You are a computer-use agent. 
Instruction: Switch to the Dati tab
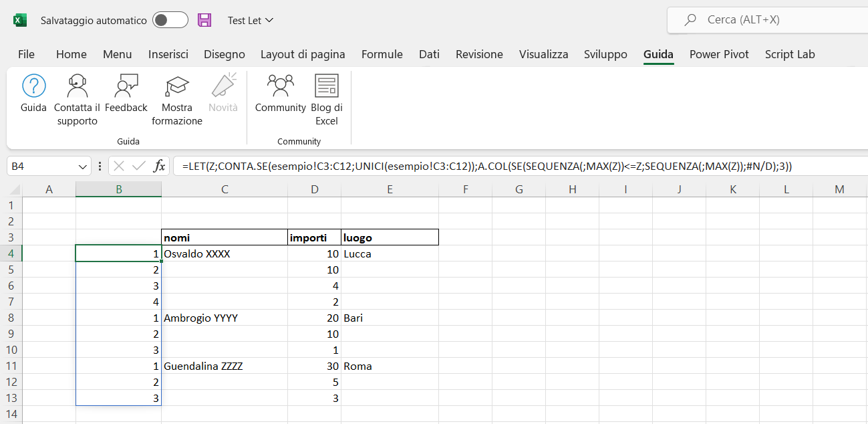point(429,54)
